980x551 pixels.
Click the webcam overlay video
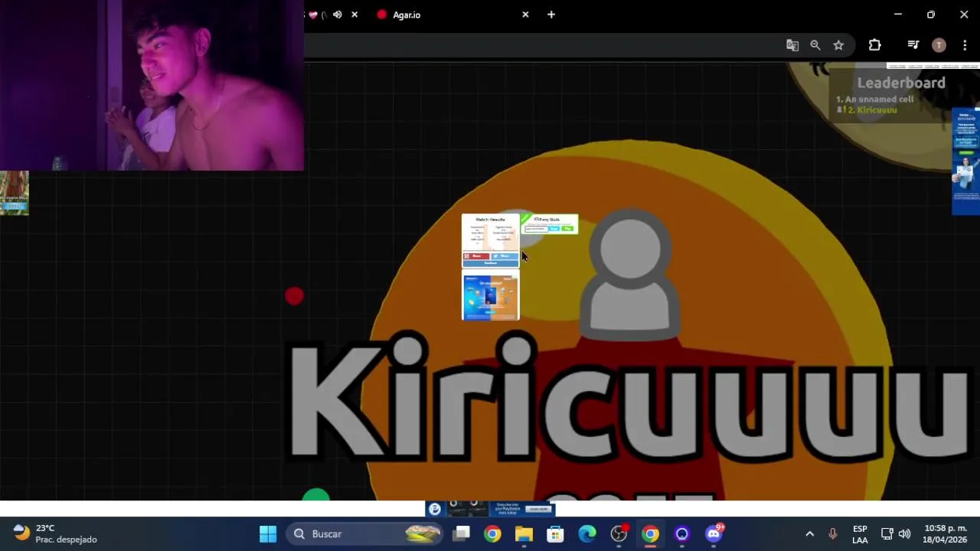point(152,85)
